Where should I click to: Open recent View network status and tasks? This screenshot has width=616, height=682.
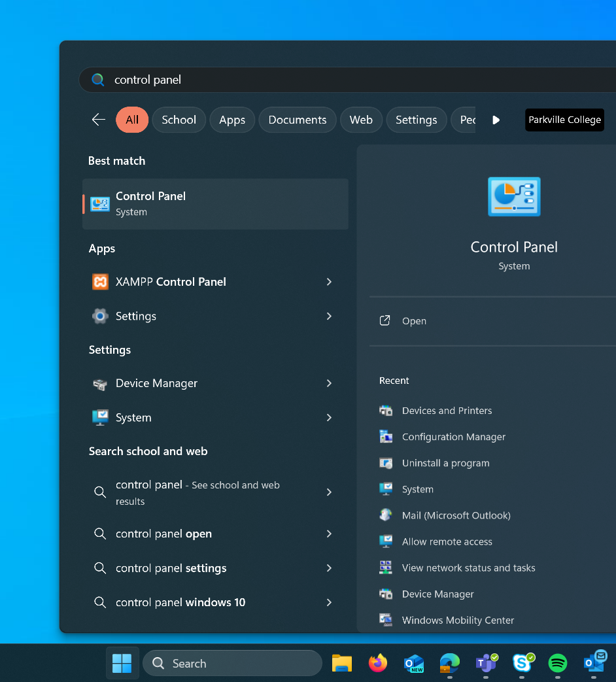[468, 568]
